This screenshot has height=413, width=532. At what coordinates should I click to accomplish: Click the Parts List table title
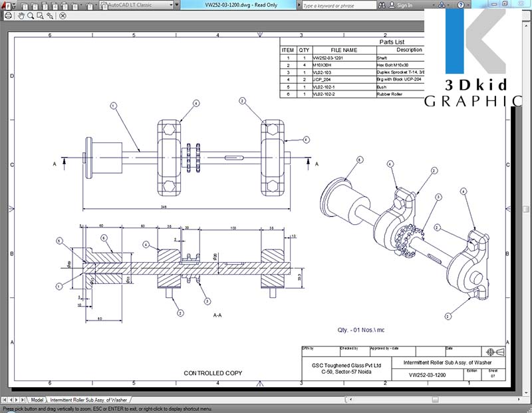coord(392,42)
